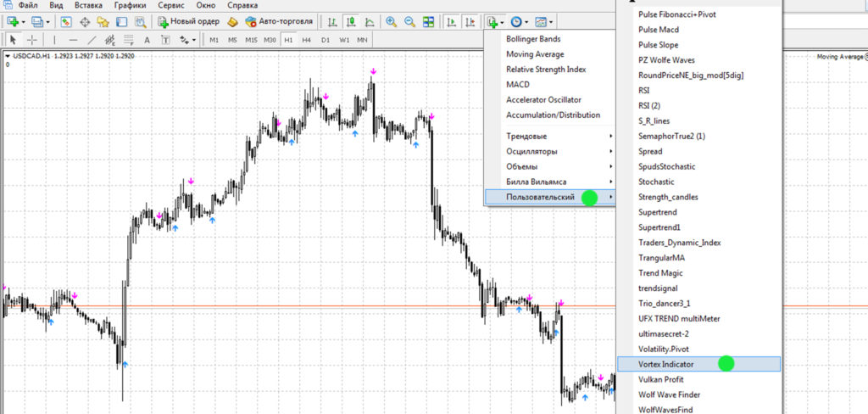
Task: Open the Terminal panel icon
Action: 121,22
